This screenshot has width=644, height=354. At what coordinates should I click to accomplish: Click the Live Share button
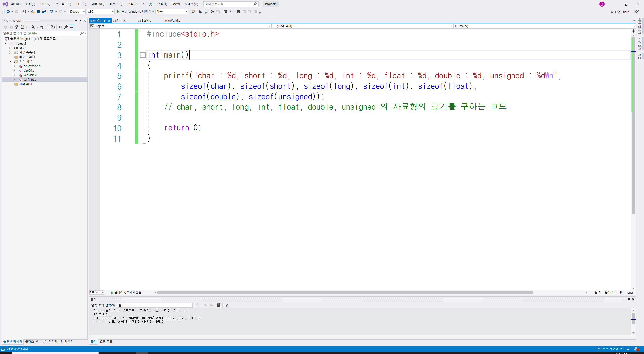[619, 12]
